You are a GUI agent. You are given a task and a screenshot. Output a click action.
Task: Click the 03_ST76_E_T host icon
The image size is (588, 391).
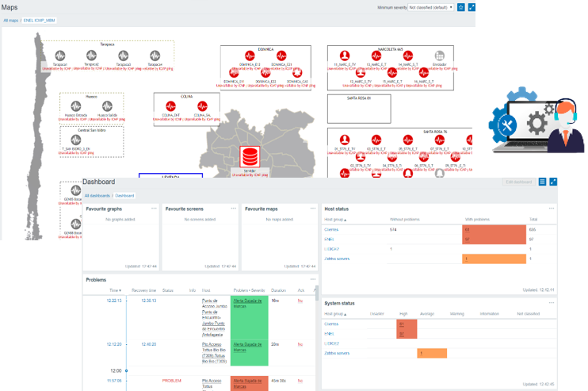pos(376,140)
